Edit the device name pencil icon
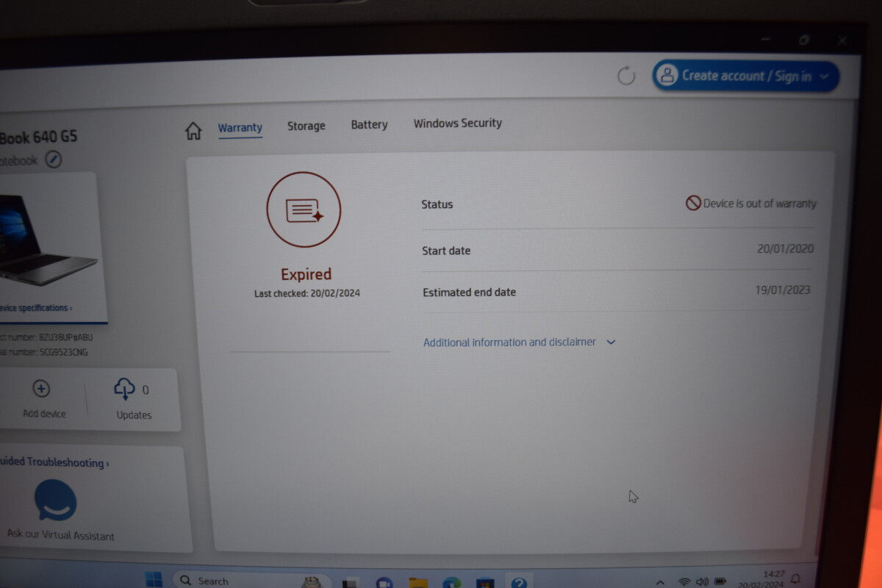Viewport: 882px width, 588px height. [x=54, y=159]
